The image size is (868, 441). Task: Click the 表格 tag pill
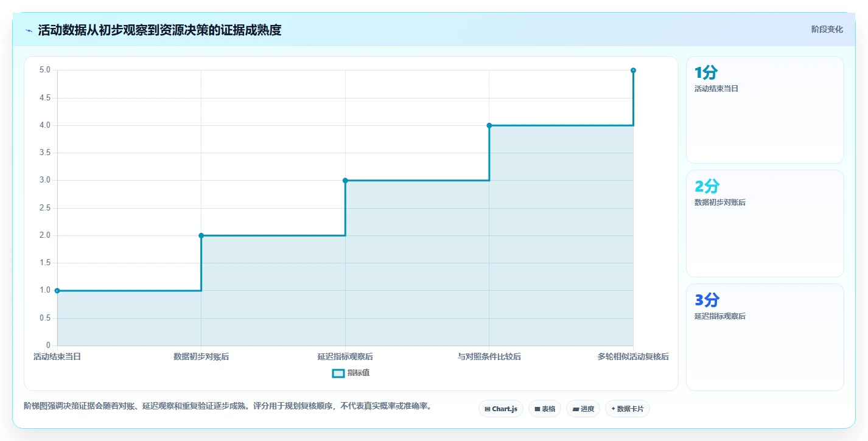click(x=545, y=409)
